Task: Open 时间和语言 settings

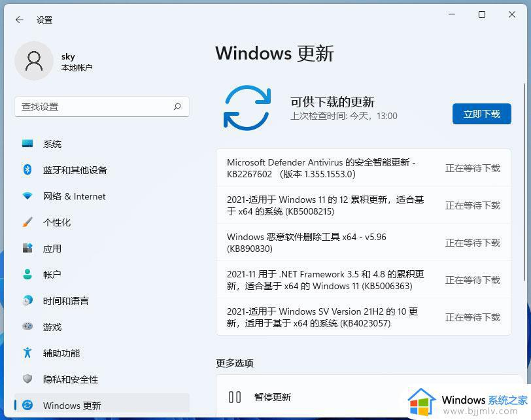Action: (x=101, y=300)
